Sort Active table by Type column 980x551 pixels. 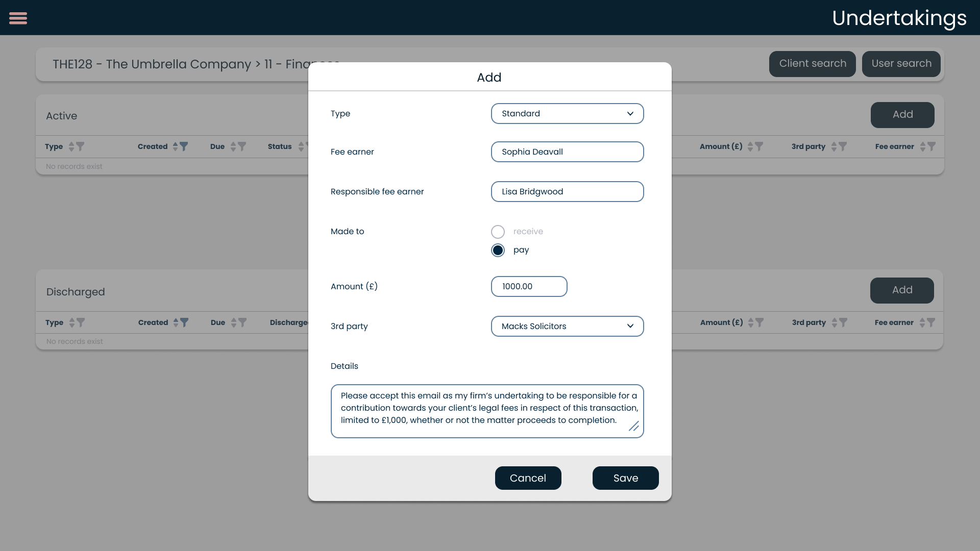[71, 146]
